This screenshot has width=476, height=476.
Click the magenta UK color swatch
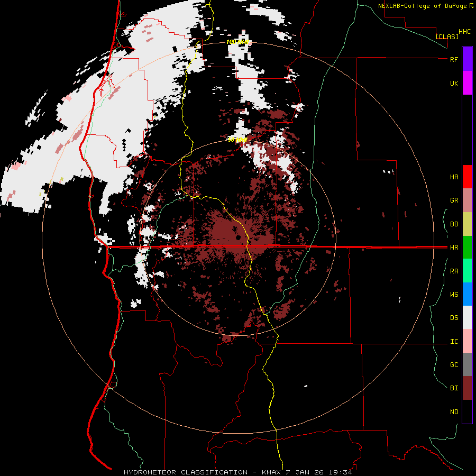pos(467,83)
